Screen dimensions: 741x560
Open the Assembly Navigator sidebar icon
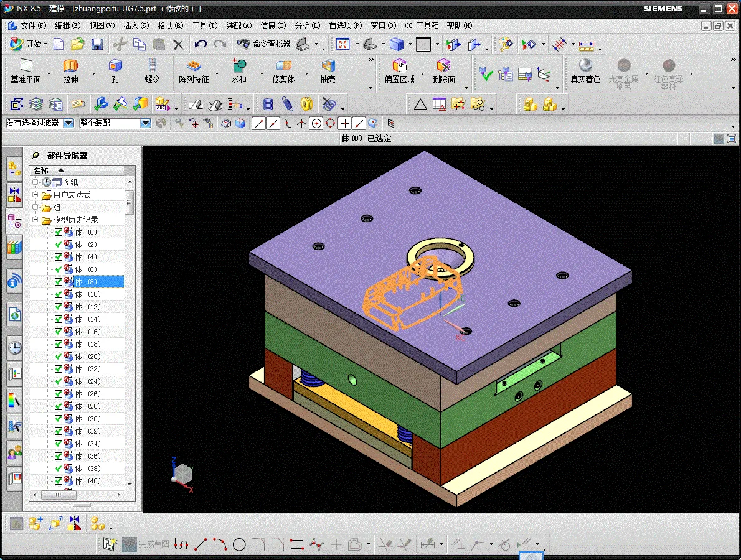coord(15,169)
